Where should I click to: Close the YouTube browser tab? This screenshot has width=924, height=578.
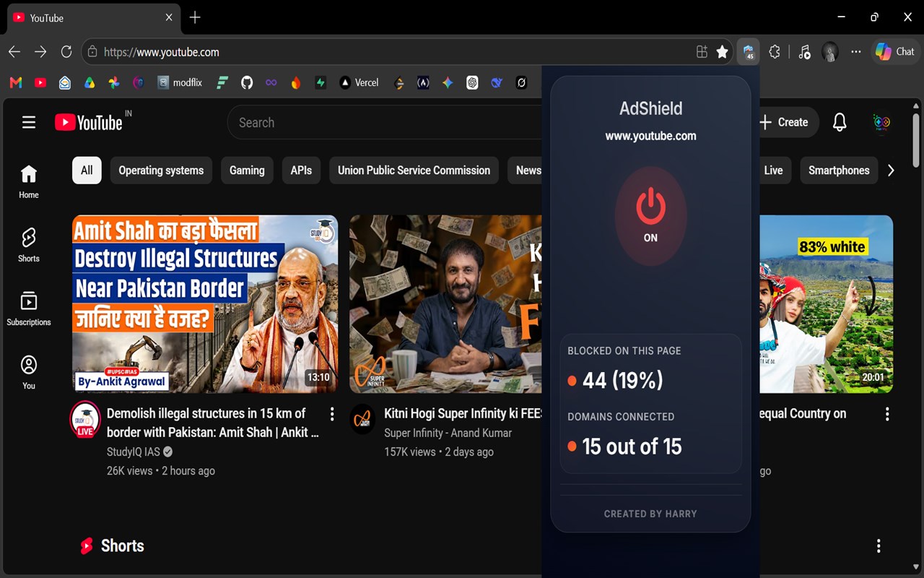tap(169, 17)
